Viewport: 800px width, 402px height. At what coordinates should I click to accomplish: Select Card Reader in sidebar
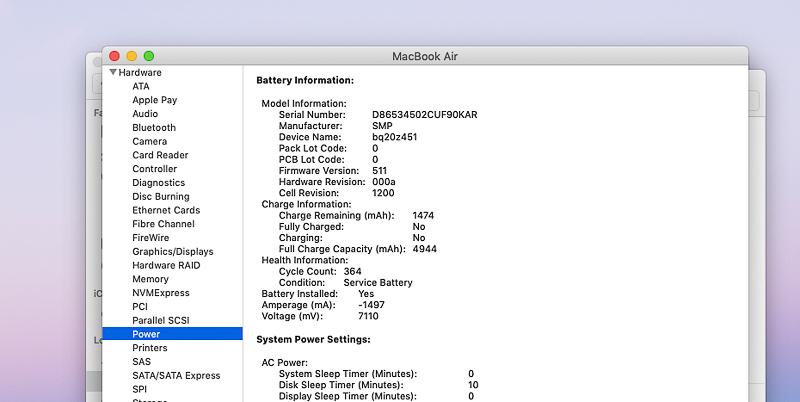pyautogui.click(x=160, y=155)
